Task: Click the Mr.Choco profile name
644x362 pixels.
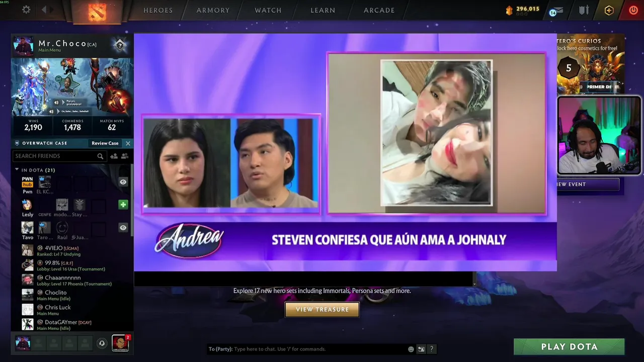Action: pos(62,44)
